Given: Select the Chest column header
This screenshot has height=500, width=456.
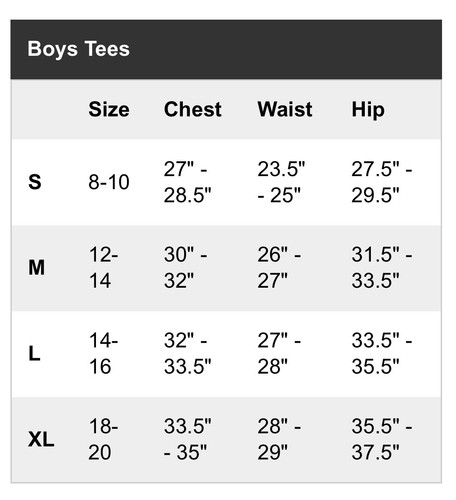Looking at the screenshot, I should [x=193, y=109].
